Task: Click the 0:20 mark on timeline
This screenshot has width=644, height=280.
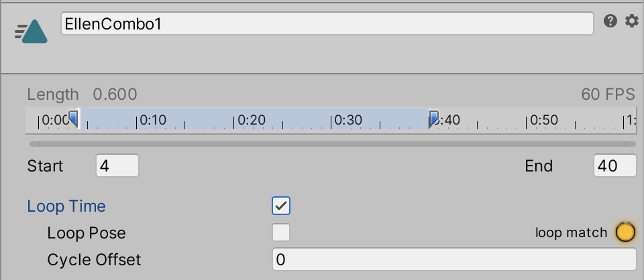Action: click(252, 121)
